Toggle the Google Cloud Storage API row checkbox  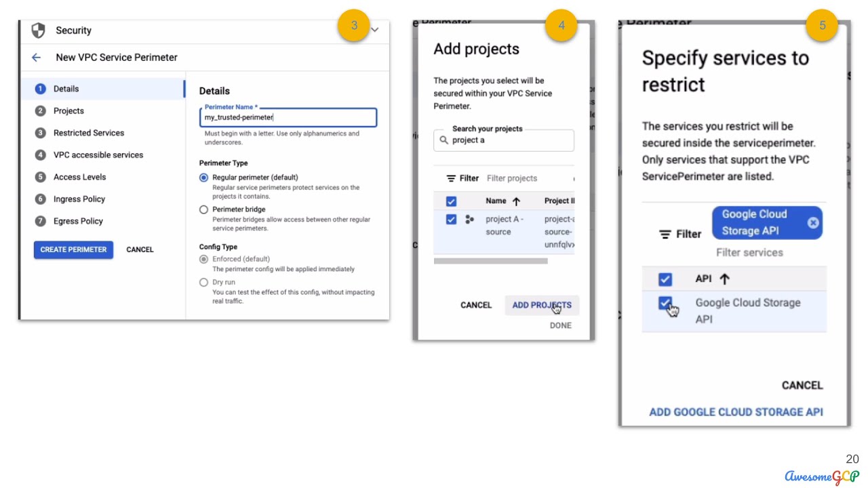tap(665, 304)
